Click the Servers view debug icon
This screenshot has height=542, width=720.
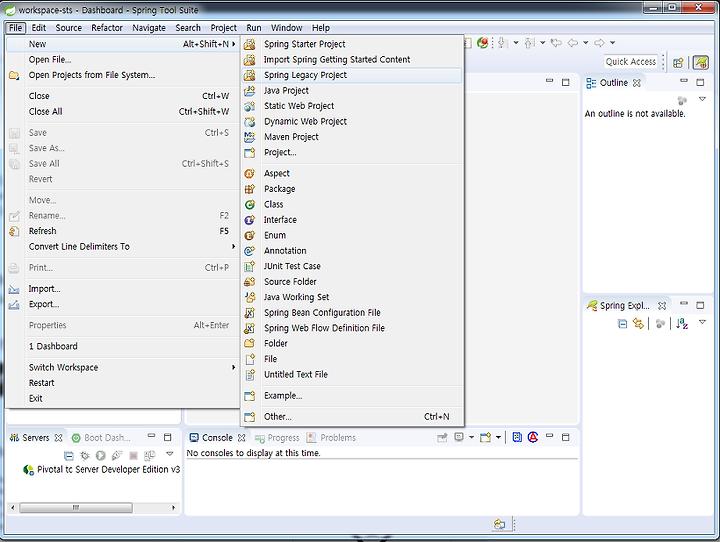84,456
